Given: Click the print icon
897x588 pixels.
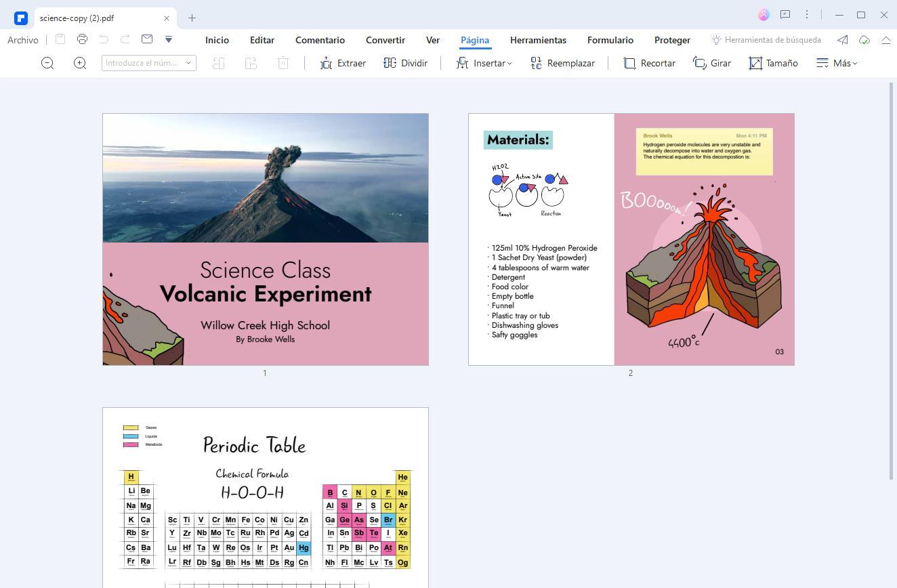Looking at the screenshot, I should (82, 39).
